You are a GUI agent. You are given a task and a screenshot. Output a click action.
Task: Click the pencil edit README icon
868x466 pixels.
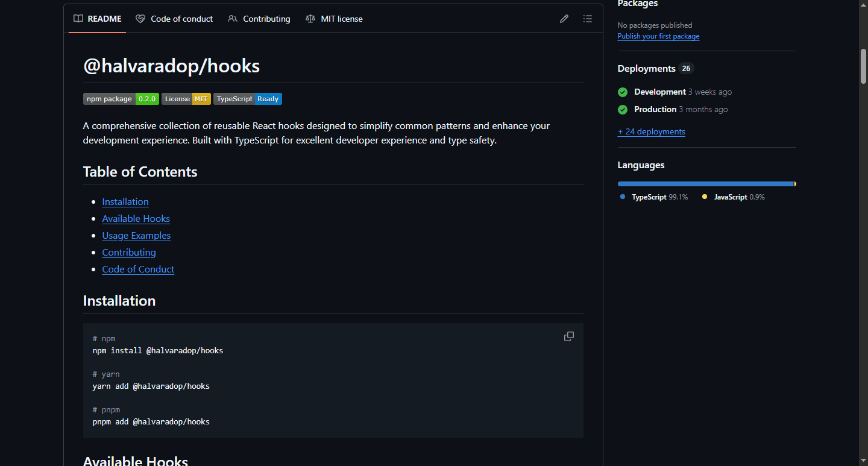564,19
